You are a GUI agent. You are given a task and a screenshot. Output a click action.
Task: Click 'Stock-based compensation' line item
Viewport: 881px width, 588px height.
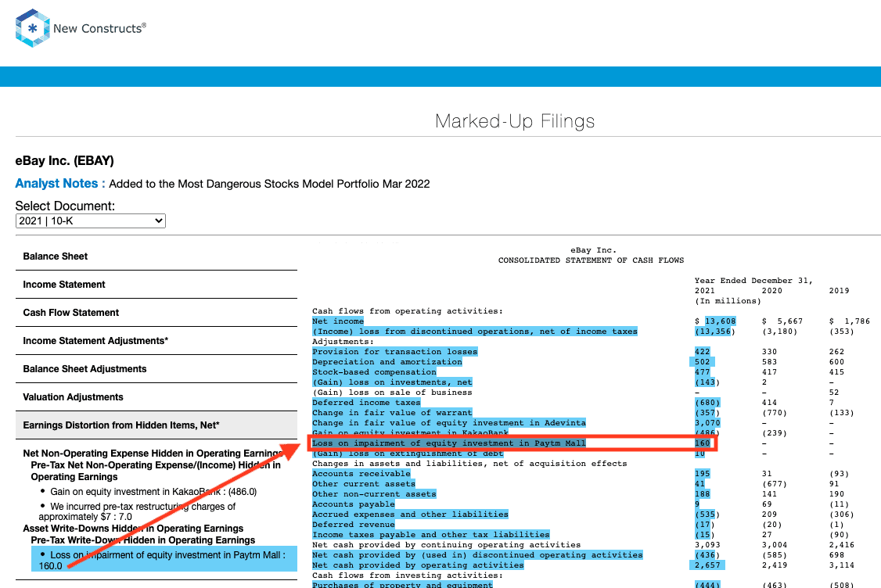click(x=374, y=372)
